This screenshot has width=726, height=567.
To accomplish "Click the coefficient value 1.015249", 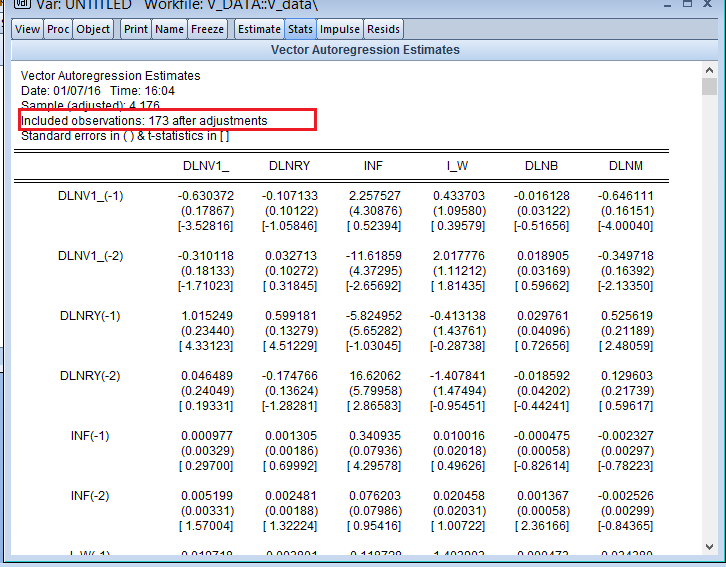I will point(207,316).
